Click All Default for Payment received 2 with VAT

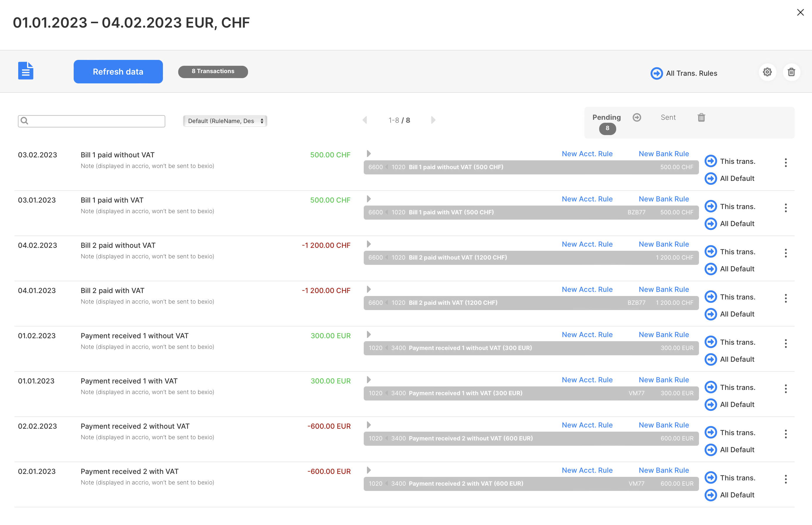[x=730, y=495]
